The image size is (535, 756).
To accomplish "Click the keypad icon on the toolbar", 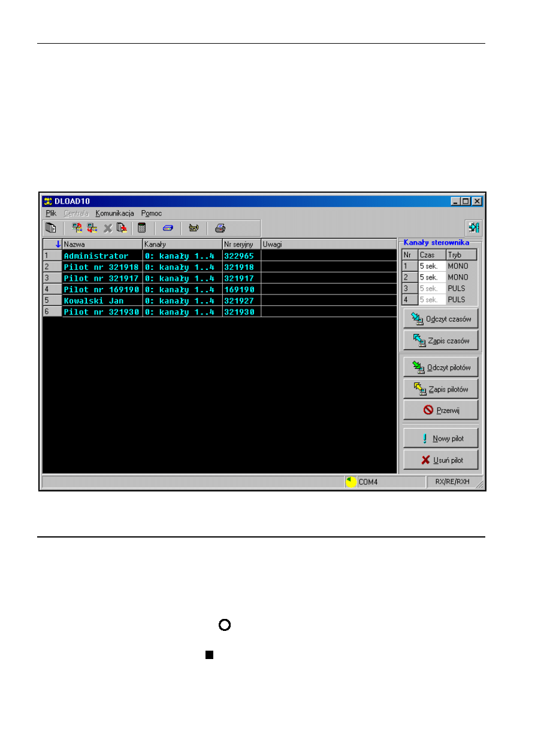I will pyautogui.click(x=194, y=227).
